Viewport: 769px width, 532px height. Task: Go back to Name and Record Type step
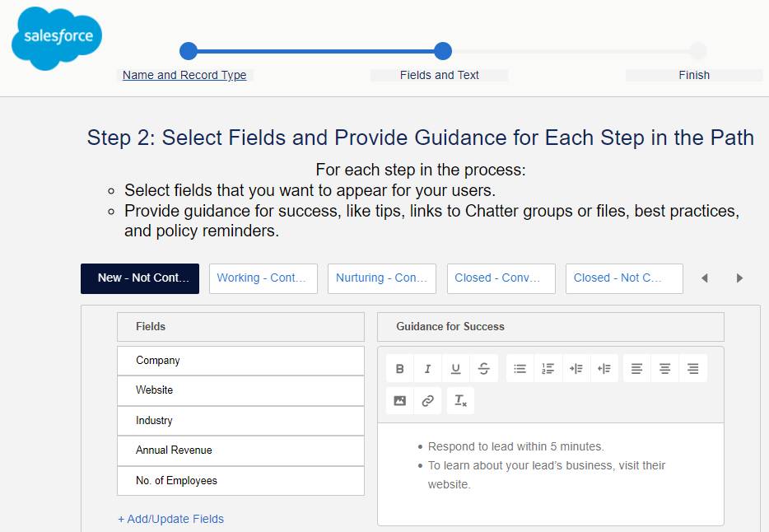(x=184, y=75)
